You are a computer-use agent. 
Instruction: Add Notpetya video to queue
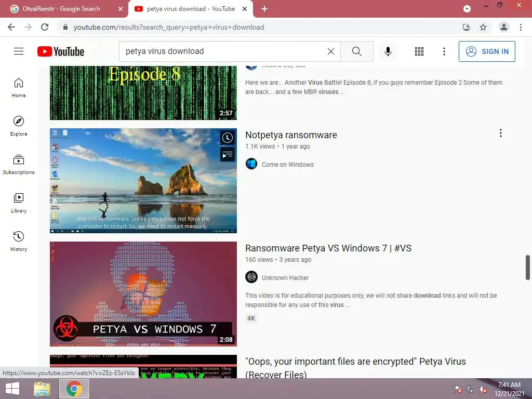[x=228, y=155]
